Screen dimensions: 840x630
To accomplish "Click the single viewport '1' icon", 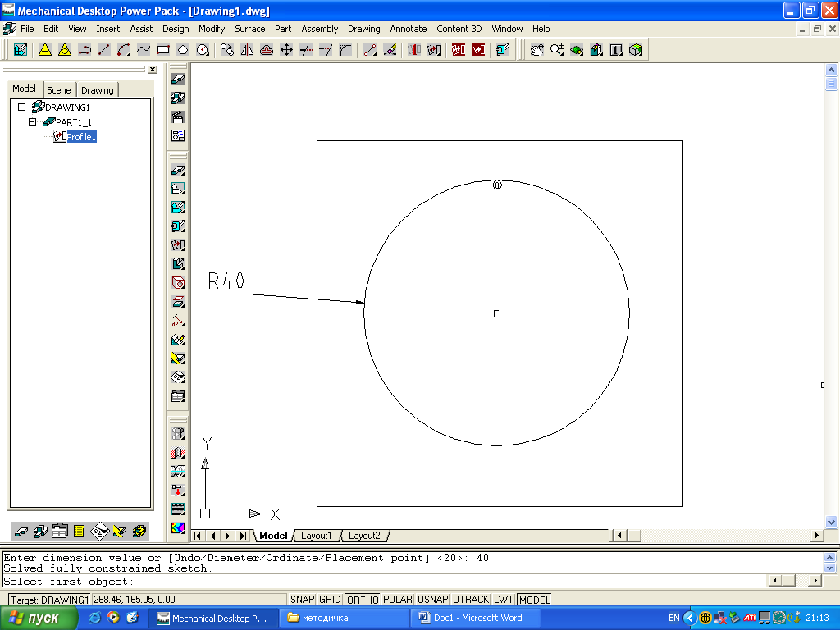I will tap(616, 50).
